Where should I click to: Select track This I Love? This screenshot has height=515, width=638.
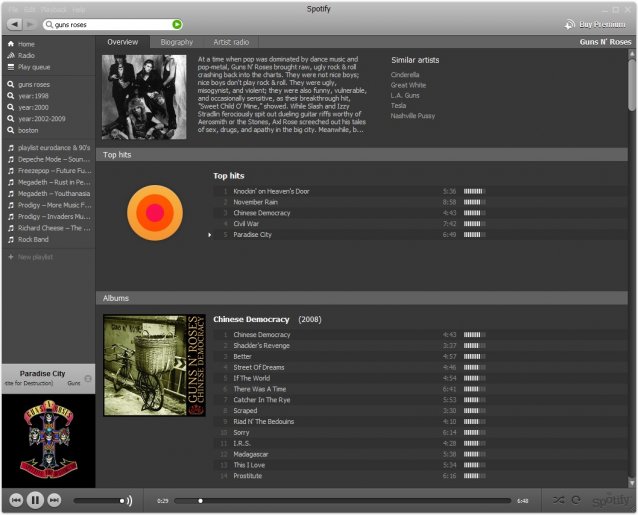tap(420, 465)
